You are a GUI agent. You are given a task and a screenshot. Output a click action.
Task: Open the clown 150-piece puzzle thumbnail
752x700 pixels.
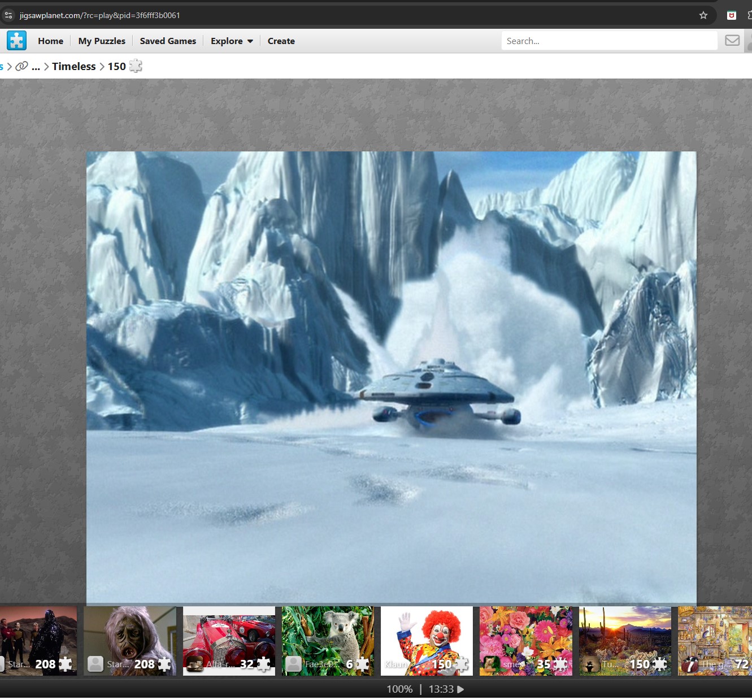tap(427, 641)
